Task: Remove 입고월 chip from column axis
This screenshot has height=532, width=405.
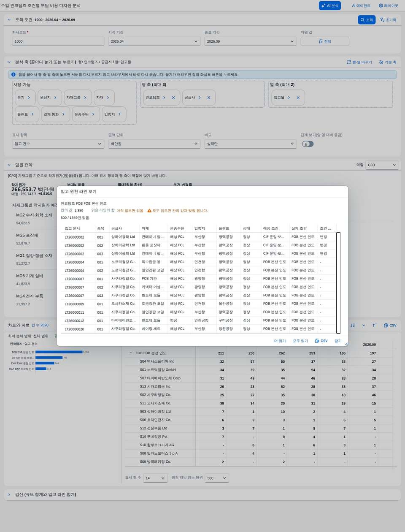Action: tap(298, 98)
